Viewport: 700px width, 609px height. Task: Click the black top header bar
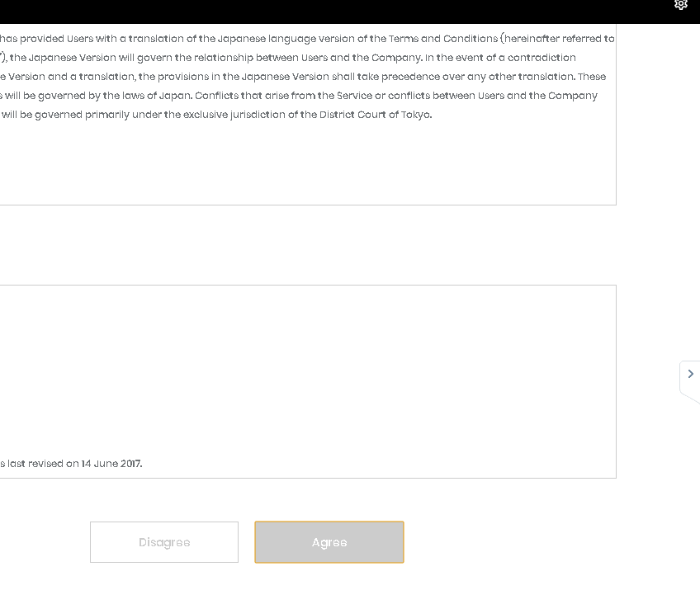point(330,11)
